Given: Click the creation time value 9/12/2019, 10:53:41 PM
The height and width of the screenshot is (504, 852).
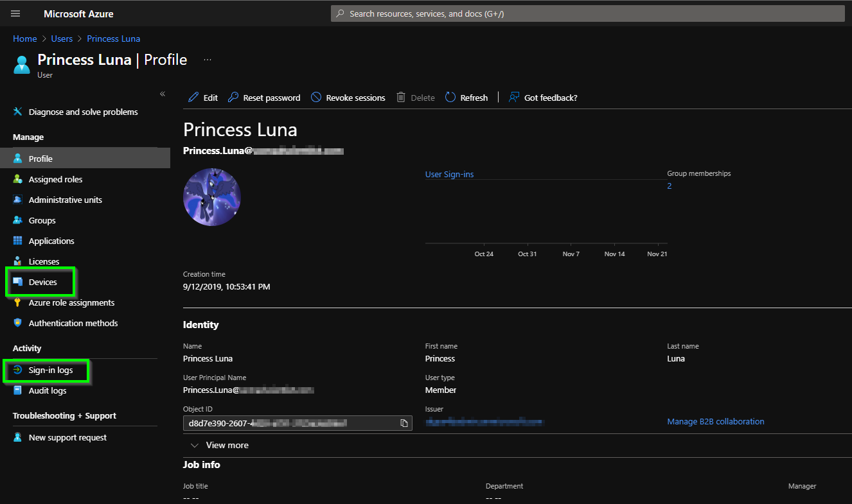Looking at the screenshot, I should tap(227, 286).
